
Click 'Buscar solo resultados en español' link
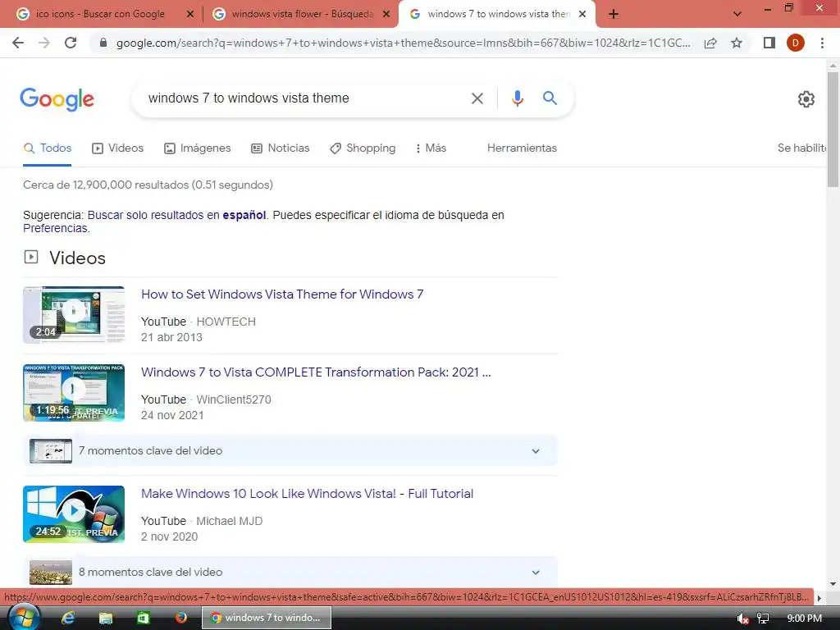pyautogui.click(x=177, y=215)
